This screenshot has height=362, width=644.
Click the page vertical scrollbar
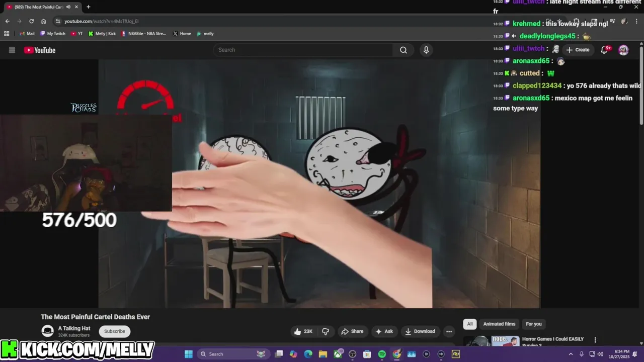641,85
